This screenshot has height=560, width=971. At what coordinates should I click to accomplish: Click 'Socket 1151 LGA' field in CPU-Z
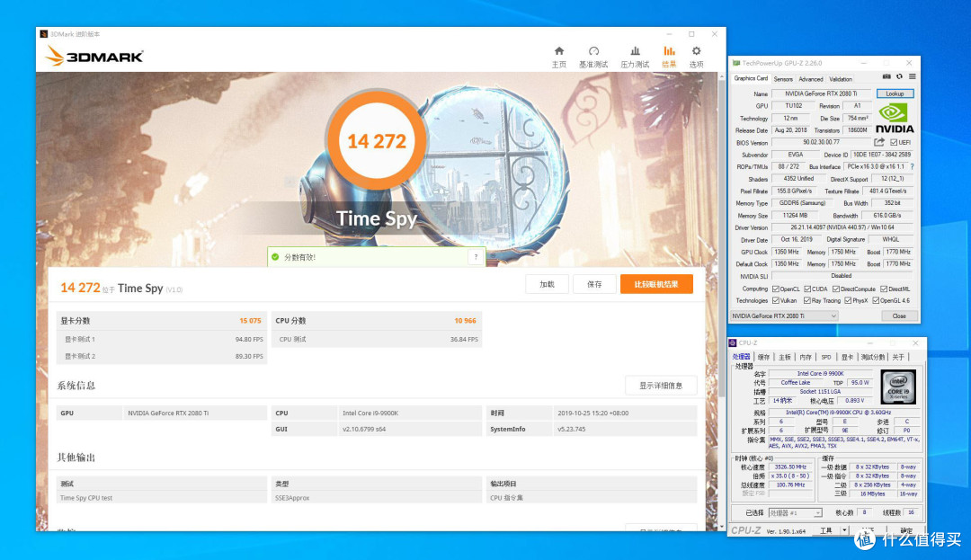click(820, 392)
